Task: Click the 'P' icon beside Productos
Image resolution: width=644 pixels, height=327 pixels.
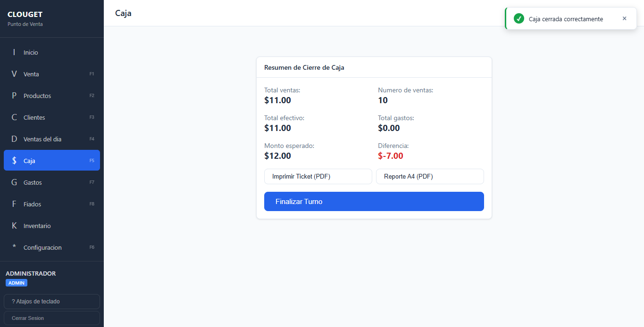Action: (x=14, y=96)
